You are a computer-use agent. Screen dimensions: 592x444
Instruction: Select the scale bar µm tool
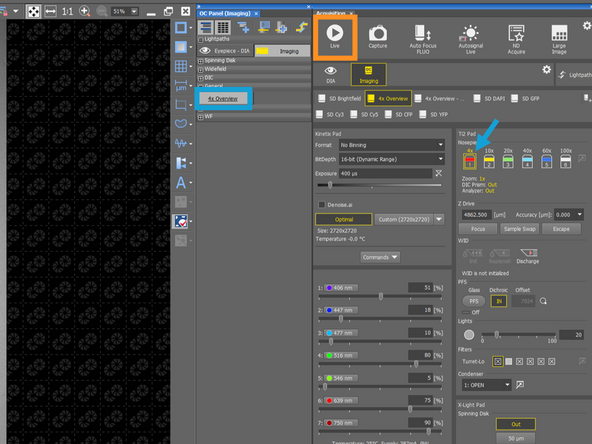pyautogui.click(x=181, y=85)
